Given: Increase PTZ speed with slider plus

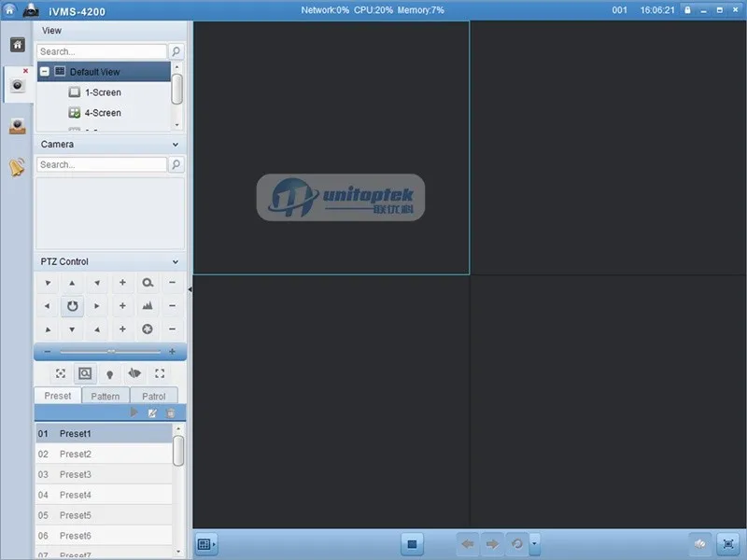Looking at the screenshot, I should coord(172,352).
